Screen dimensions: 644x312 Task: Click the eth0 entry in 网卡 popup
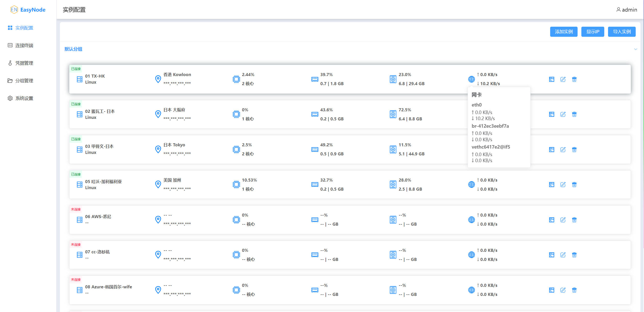[476, 105]
